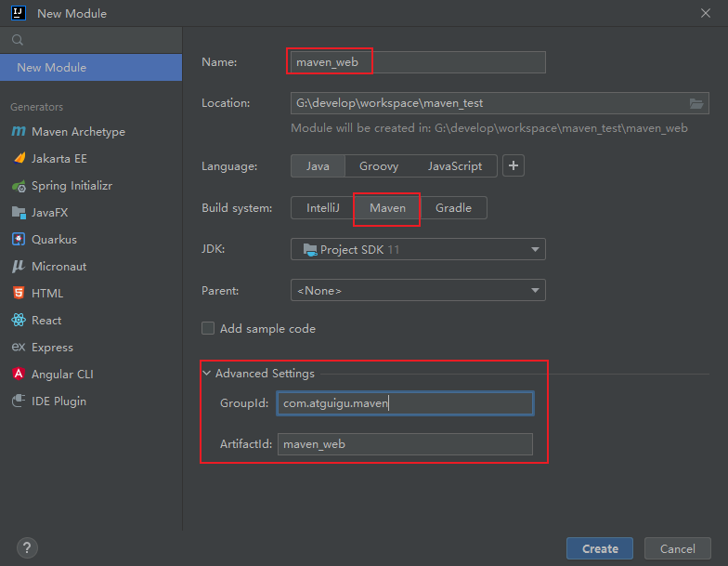Select the Spring Initializr generator
This screenshot has height=566, width=728.
point(91,186)
